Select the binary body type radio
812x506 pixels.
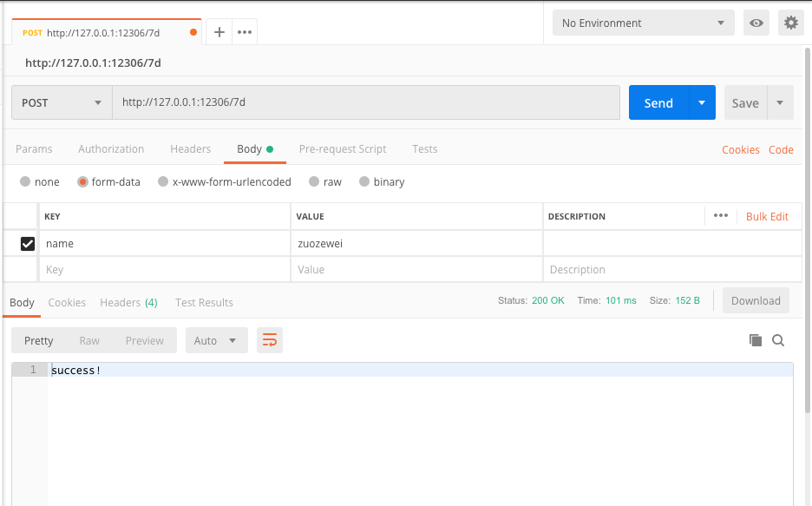pos(364,181)
